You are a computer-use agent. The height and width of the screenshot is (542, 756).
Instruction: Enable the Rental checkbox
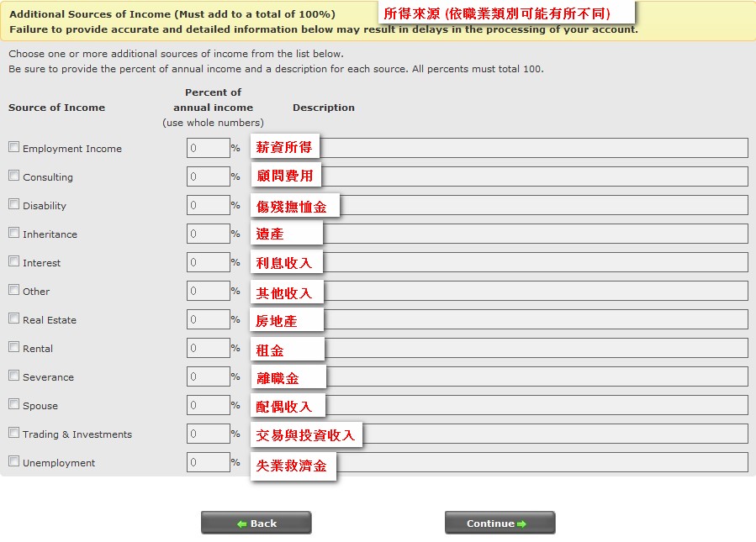pyautogui.click(x=14, y=347)
